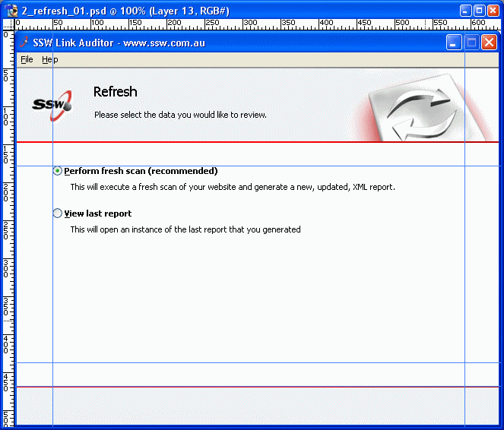Click the vertical ruler left of the canvas
504x430 pixels.
[7, 228]
